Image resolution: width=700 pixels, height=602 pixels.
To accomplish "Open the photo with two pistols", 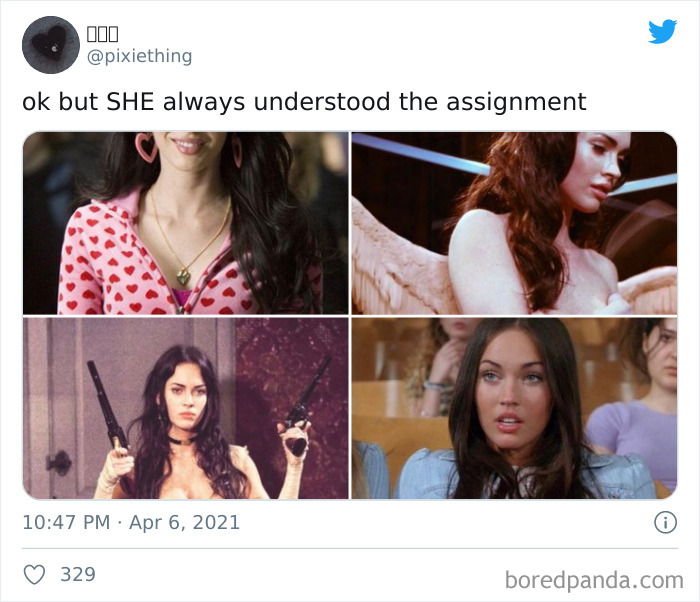I will pyautogui.click(x=186, y=408).
